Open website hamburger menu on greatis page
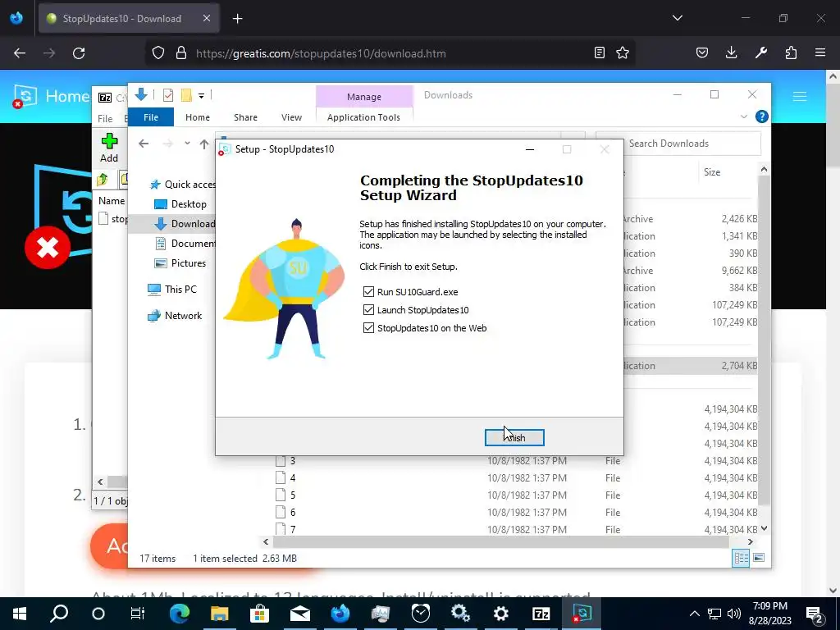 pyautogui.click(x=799, y=96)
